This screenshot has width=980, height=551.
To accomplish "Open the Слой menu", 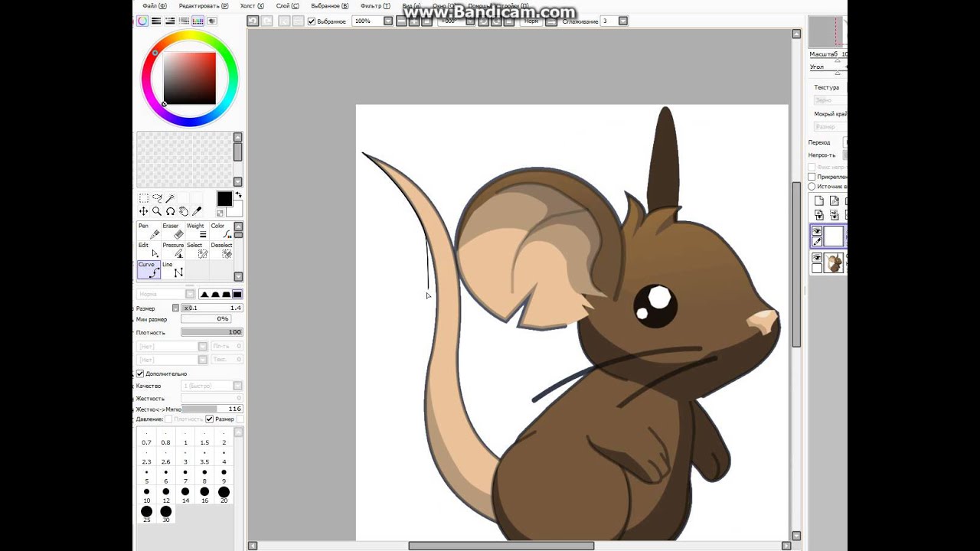I will 287,6.
